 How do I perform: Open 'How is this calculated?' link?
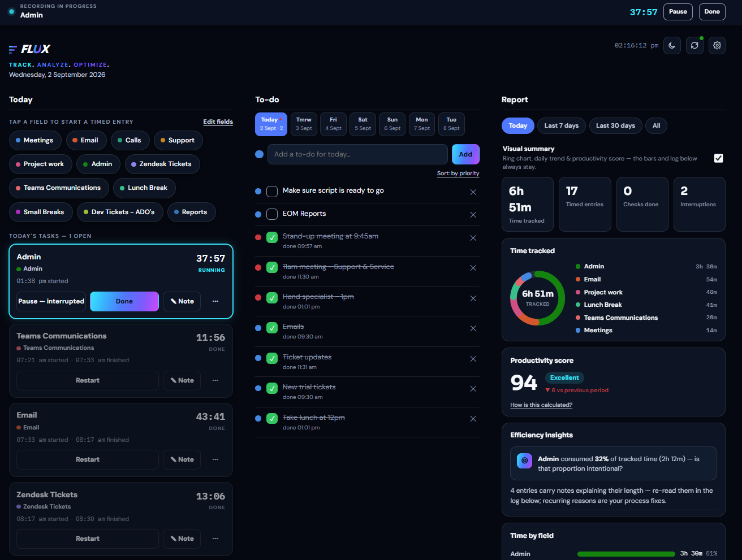[x=541, y=405]
